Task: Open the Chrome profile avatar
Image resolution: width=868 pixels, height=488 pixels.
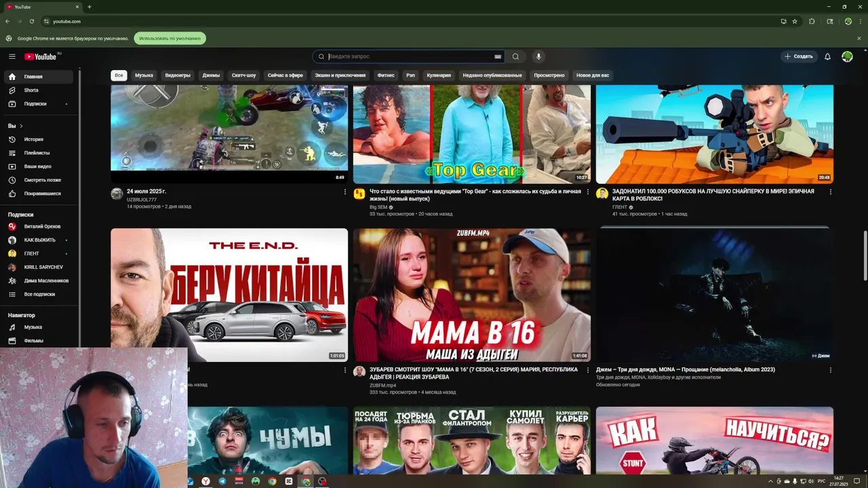Action: [848, 21]
